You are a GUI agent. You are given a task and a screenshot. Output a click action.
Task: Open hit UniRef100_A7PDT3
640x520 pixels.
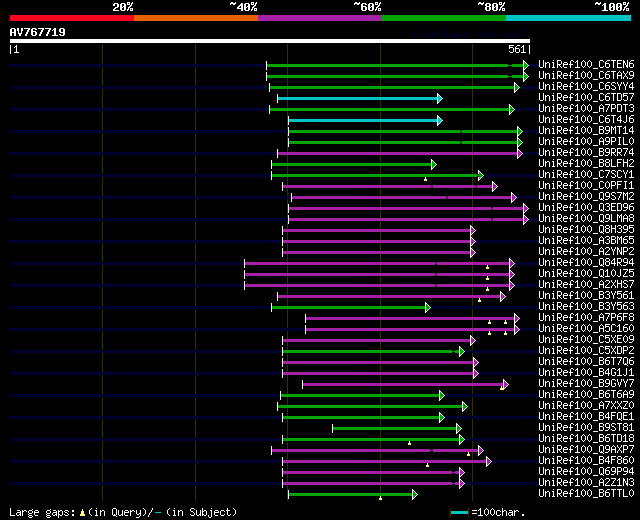click(x=586, y=108)
